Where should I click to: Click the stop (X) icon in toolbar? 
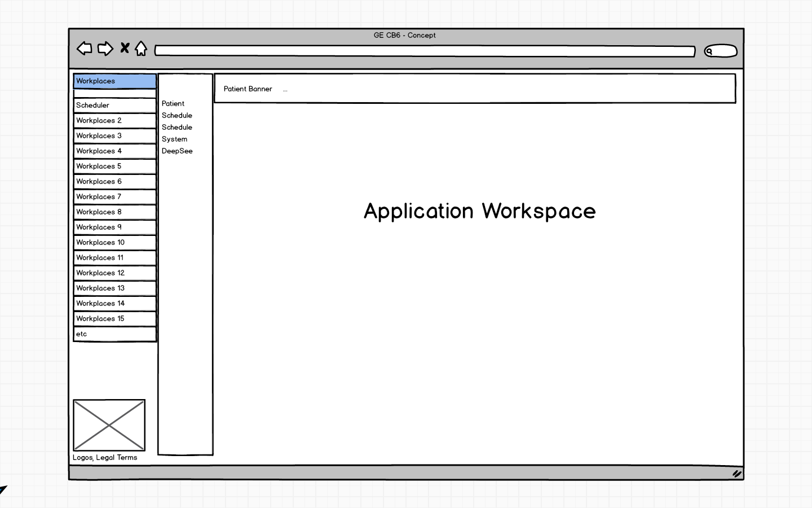(125, 47)
